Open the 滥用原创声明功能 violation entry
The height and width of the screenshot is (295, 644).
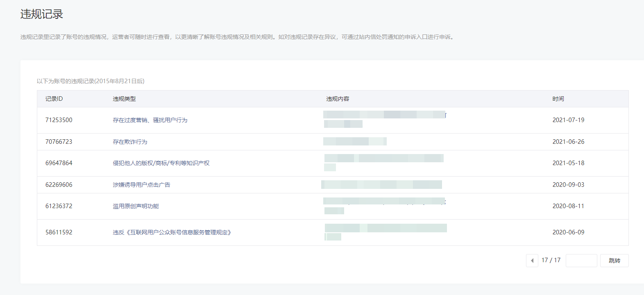click(136, 206)
